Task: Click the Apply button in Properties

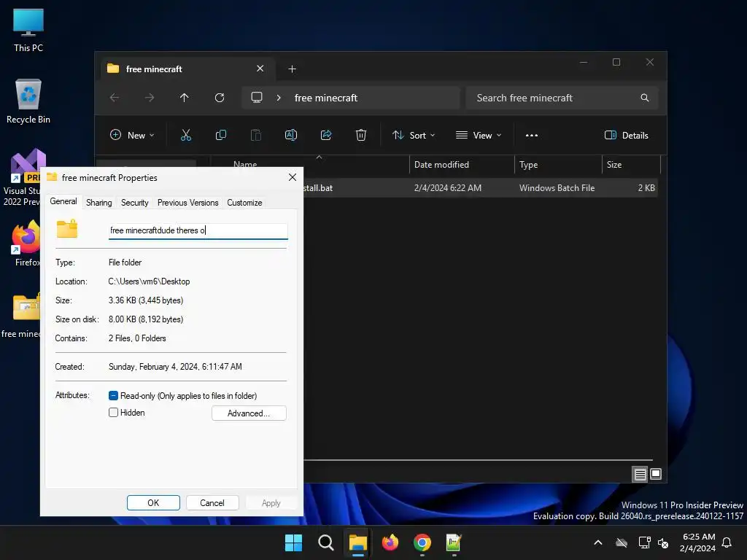Action: 271,503
